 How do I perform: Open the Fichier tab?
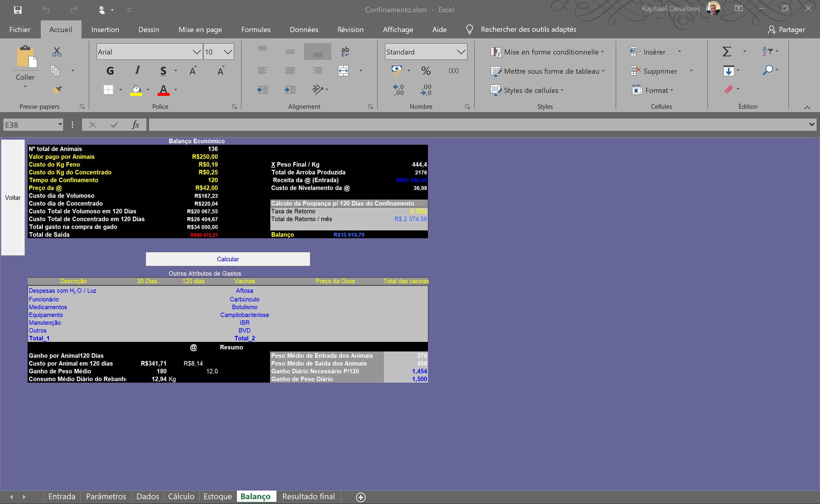(x=20, y=29)
